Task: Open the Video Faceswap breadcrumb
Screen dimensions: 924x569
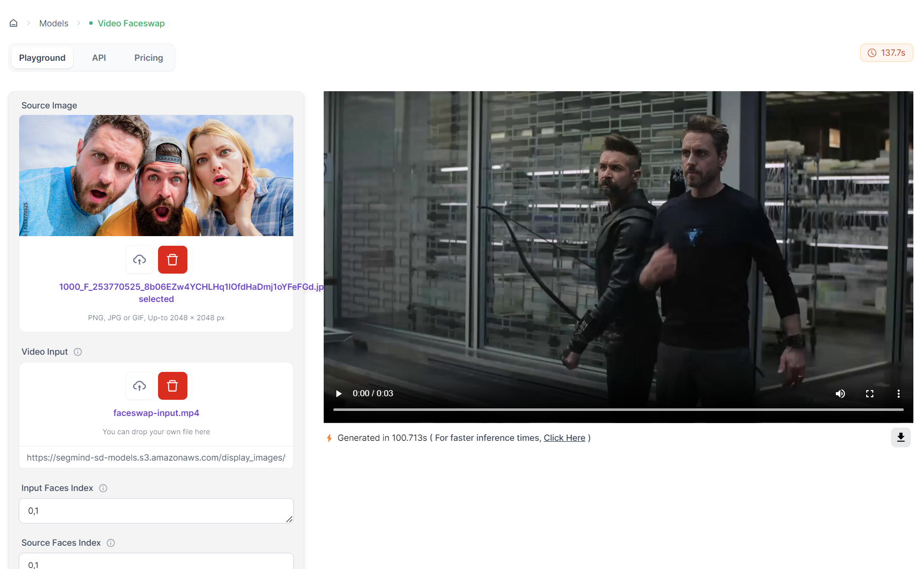Action: (131, 23)
